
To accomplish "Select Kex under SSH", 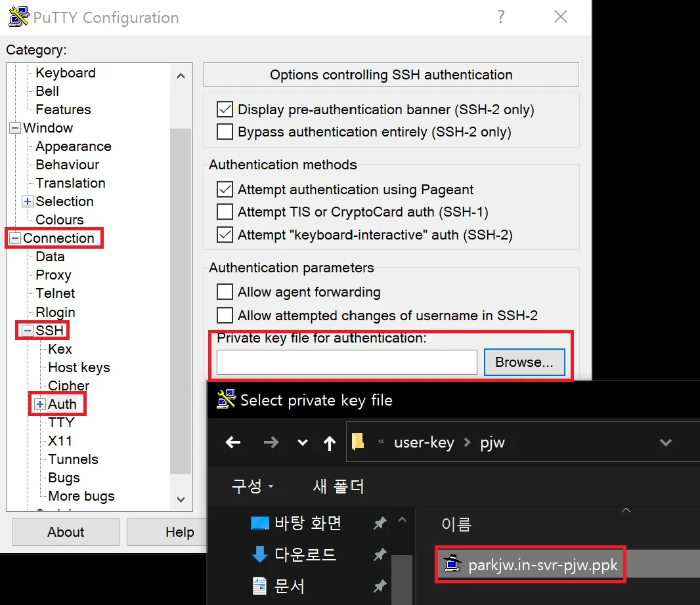I will (60, 349).
